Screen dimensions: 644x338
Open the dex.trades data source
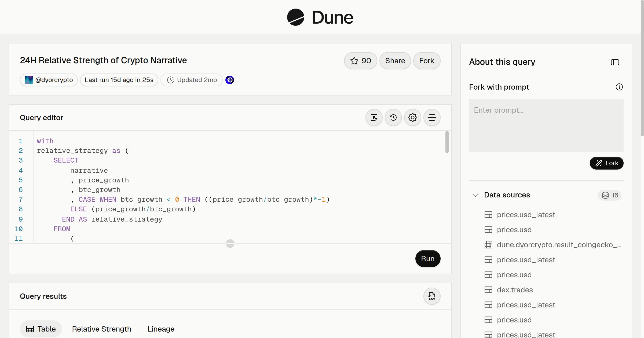pos(515,290)
